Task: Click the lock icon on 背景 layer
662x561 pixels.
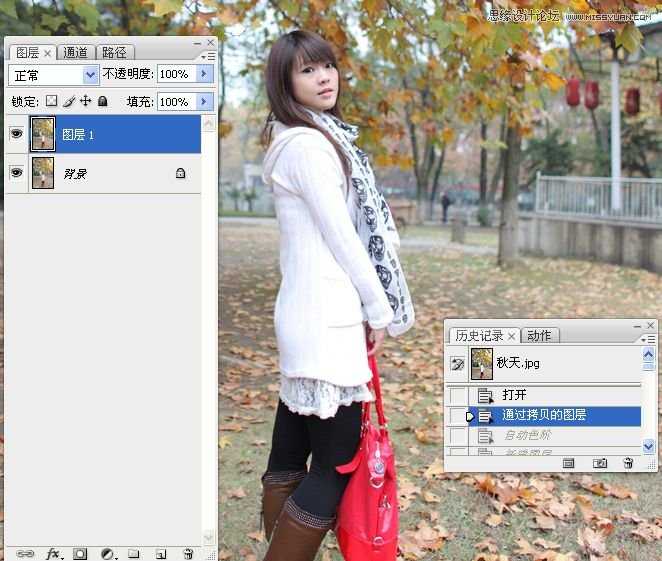Action: [180, 173]
